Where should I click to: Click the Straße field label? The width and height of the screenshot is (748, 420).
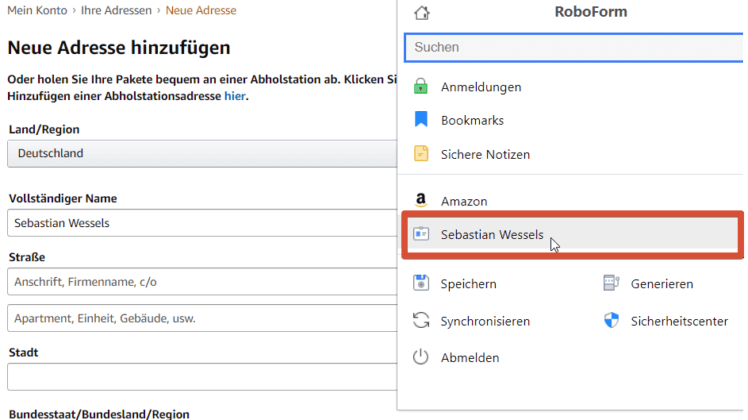click(27, 257)
